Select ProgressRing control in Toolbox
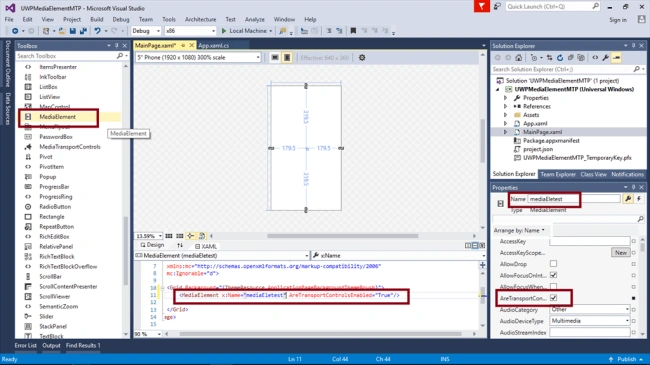This screenshot has width=650, height=365. click(56, 197)
